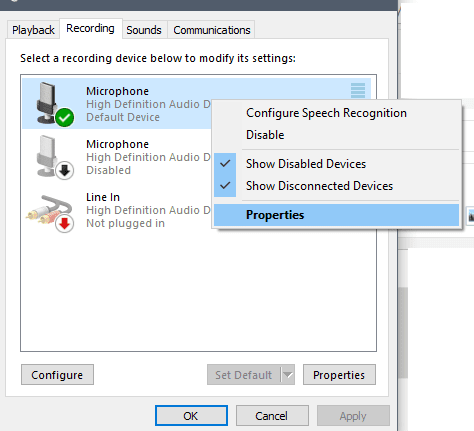Image resolution: width=474 pixels, height=431 pixels.
Task: Click the Configure button
Action: pyautogui.click(x=57, y=375)
